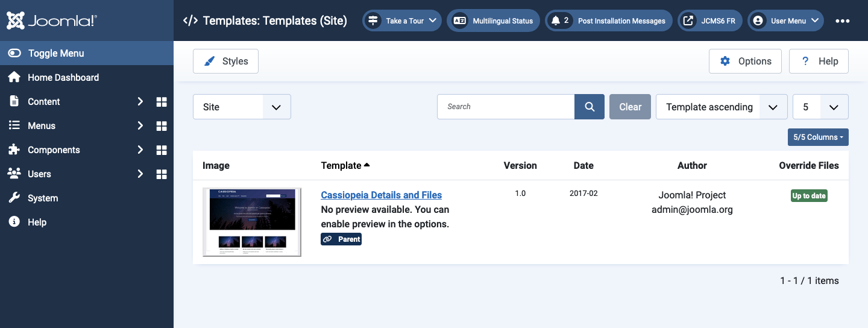Open Components dashboard grid icon

[x=162, y=150]
